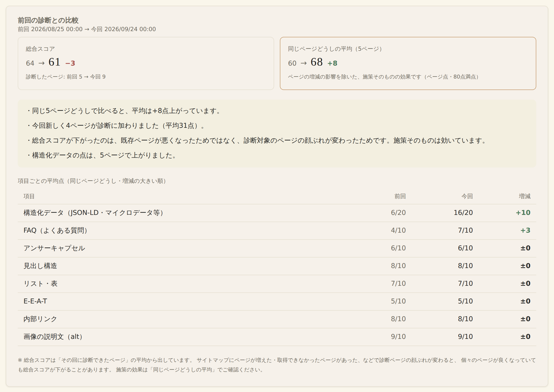Click the bullet 今回新しく4ページが診断に加わりました
554x392 pixels.
pos(116,125)
